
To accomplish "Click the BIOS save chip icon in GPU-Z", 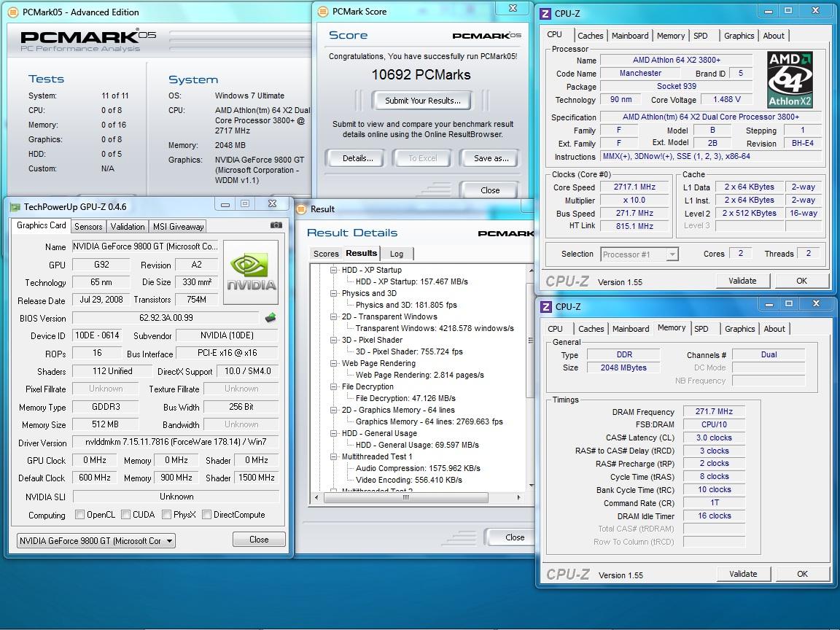I will click(271, 318).
